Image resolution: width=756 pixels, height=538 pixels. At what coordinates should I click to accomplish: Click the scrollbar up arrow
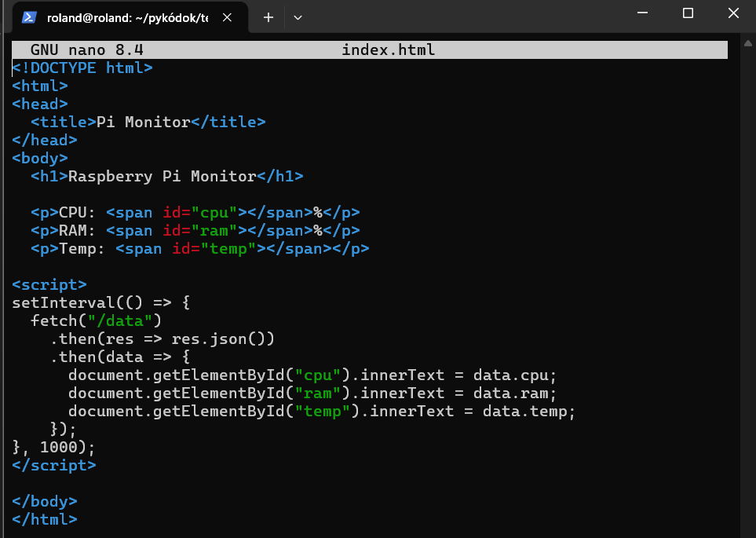(748, 43)
